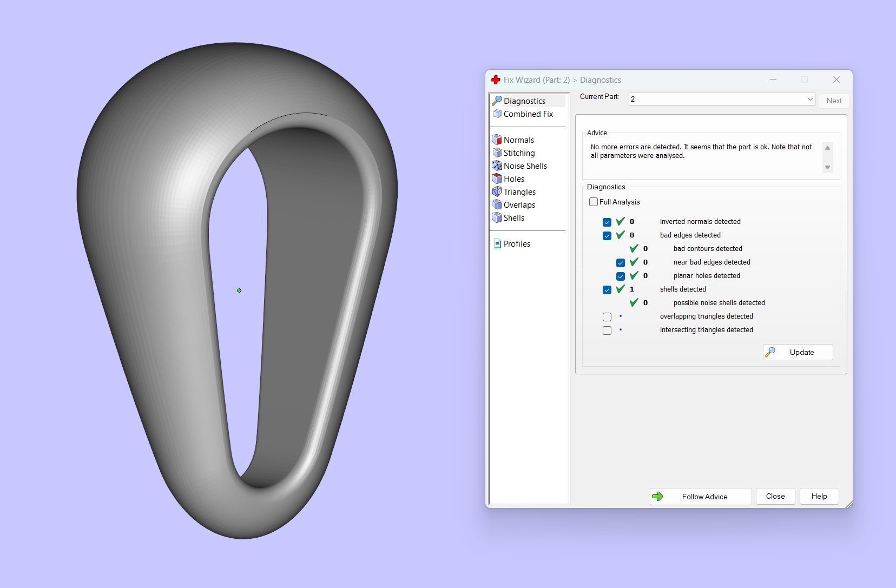
Task: Click the Triangles icon in sidebar
Action: pos(497,191)
